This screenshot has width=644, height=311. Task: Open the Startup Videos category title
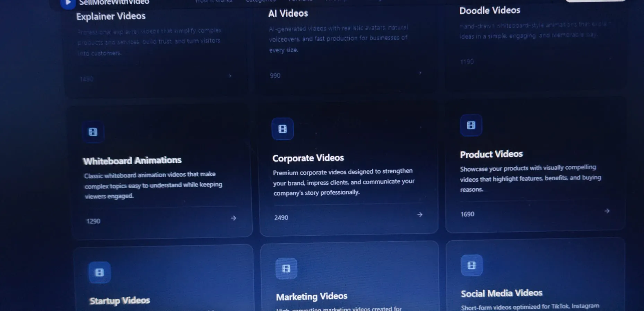[120, 301]
